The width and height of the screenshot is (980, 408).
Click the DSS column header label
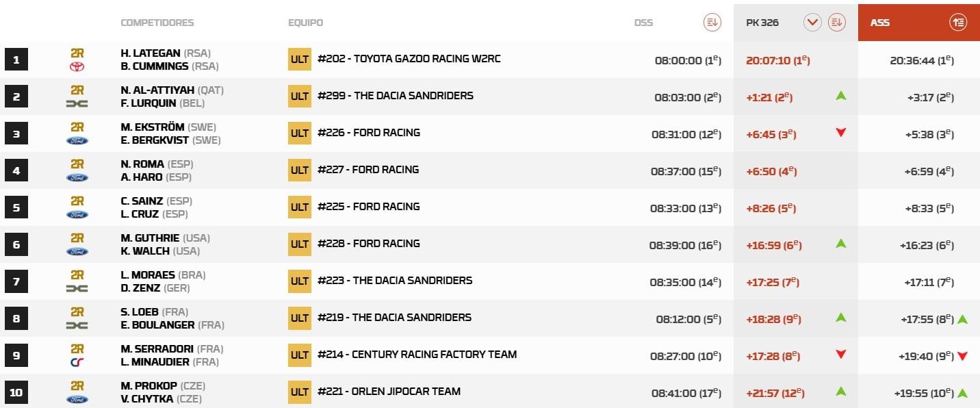coord(643,23)
